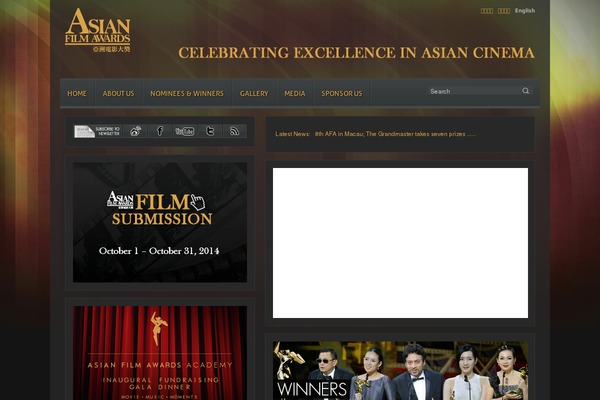
Task: Open the Academy Fundraising Gala Dinner banner
Action: (x=160, y=353)
